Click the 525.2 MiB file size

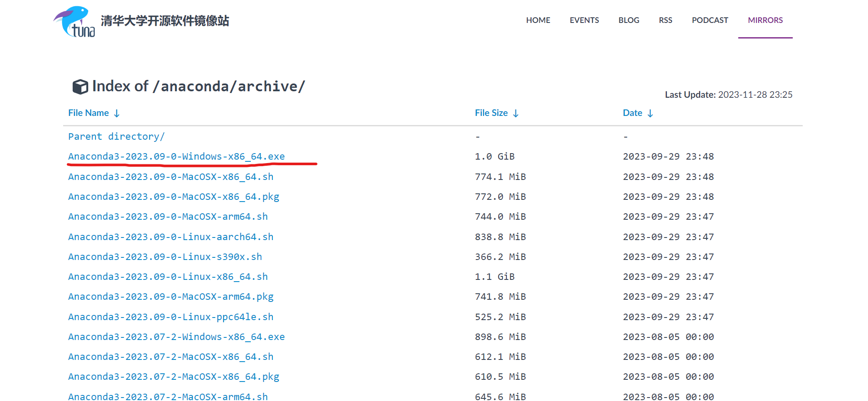pos(500,317)
